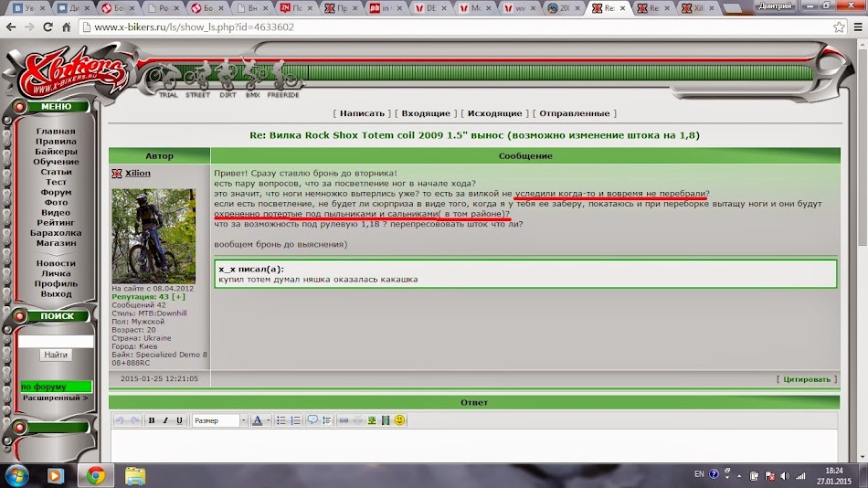Open Статьи in the site menu

[x=56, y=172]
